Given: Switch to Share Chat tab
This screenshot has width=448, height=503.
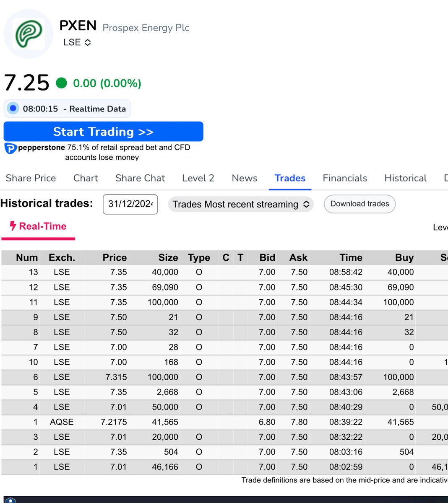Looking at the screenshot, I should (140, 178).
